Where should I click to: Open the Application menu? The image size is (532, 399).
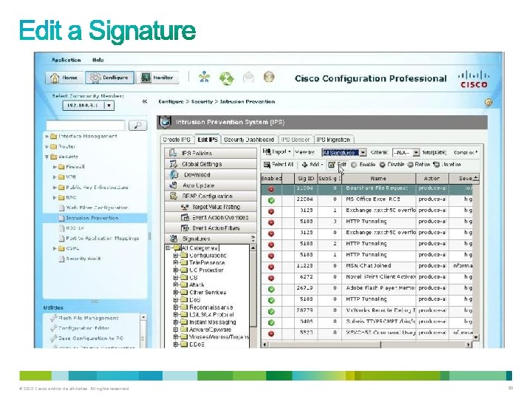coord(66,60)
